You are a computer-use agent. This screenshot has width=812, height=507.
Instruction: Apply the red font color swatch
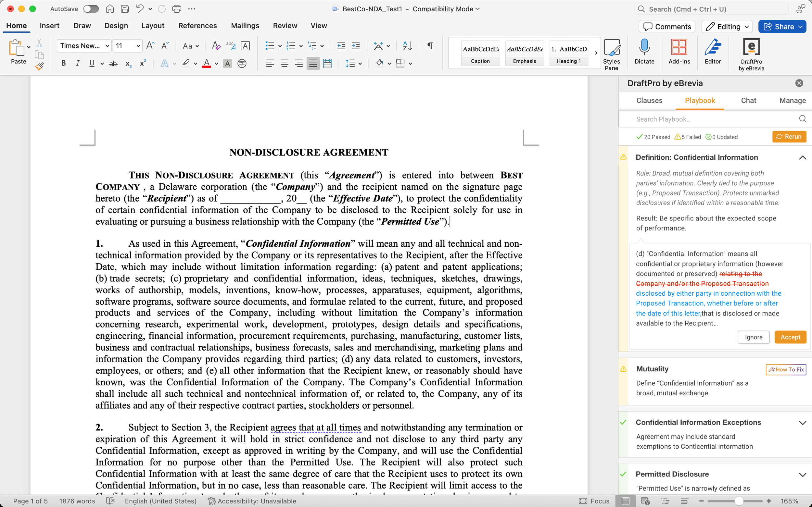(x=206, y=63)
